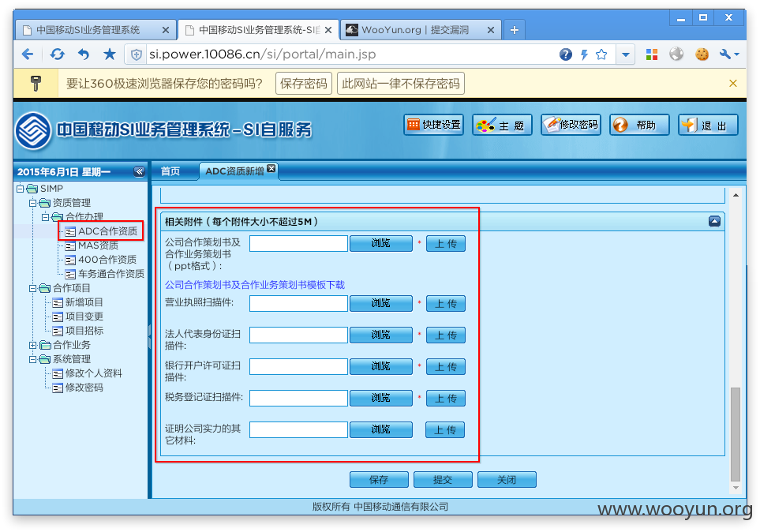
Task: Click the 修改密码 header button
Action: pos(571,125)
